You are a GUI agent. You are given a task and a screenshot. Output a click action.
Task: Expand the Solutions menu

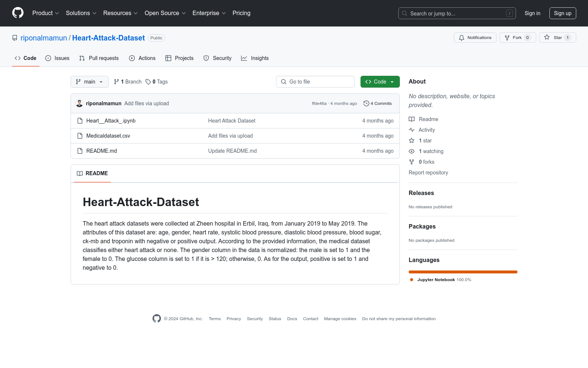point(81,13)
